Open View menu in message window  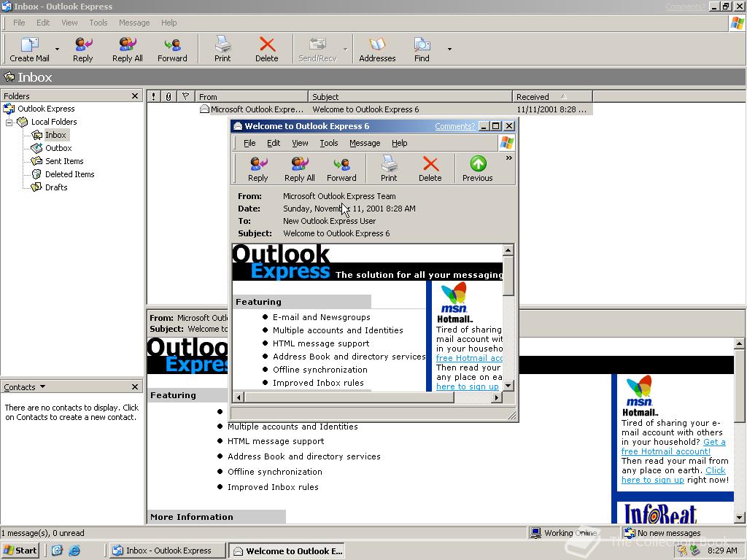(300, 143)
